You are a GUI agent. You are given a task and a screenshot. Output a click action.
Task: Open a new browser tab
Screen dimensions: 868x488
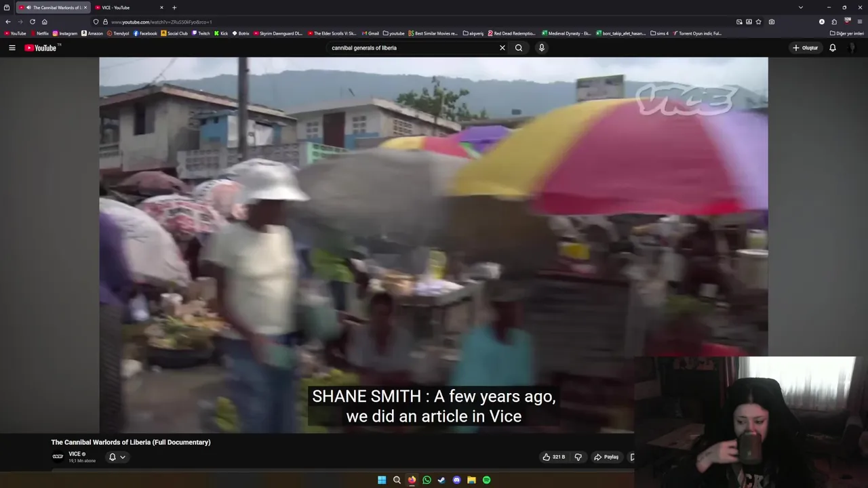[x=174, y=7]
